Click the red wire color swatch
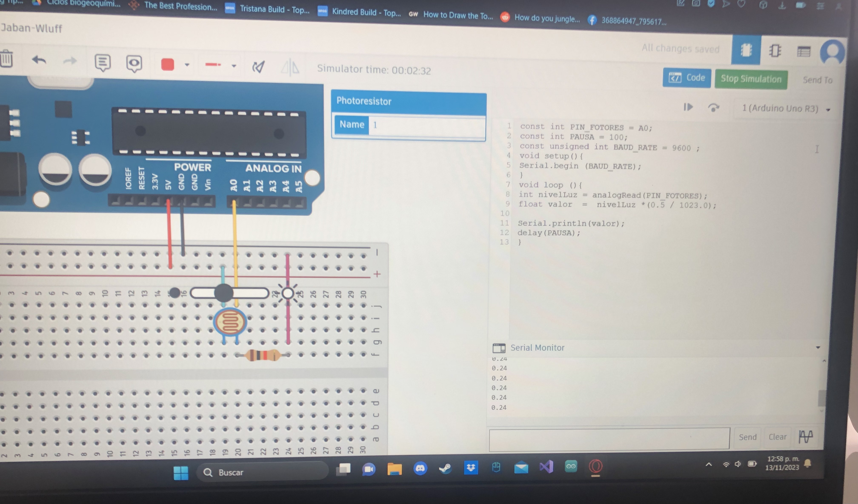 point(167,64)
